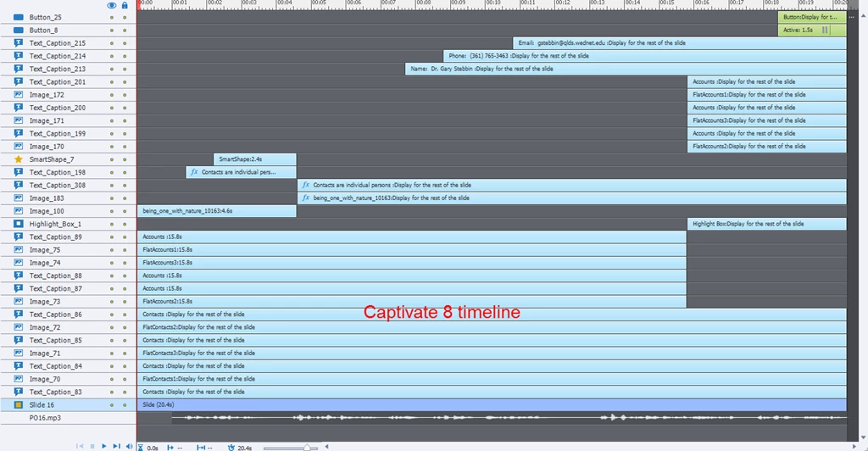868x451 pixels.
Task: Move playhead to timeline beginning
Action: (x=80, y=446)
